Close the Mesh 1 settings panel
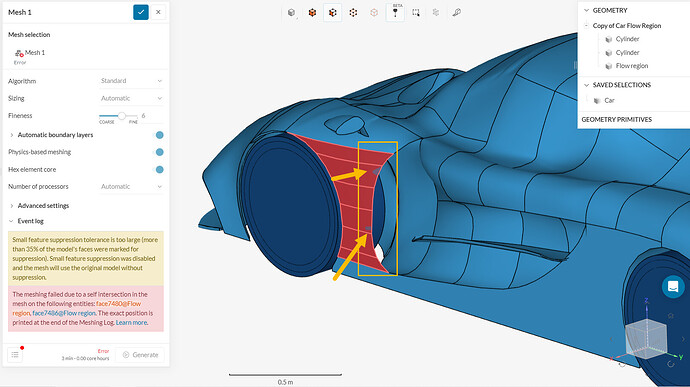Image resolution: width=690 pixels, height=387 pixels. 158,12
